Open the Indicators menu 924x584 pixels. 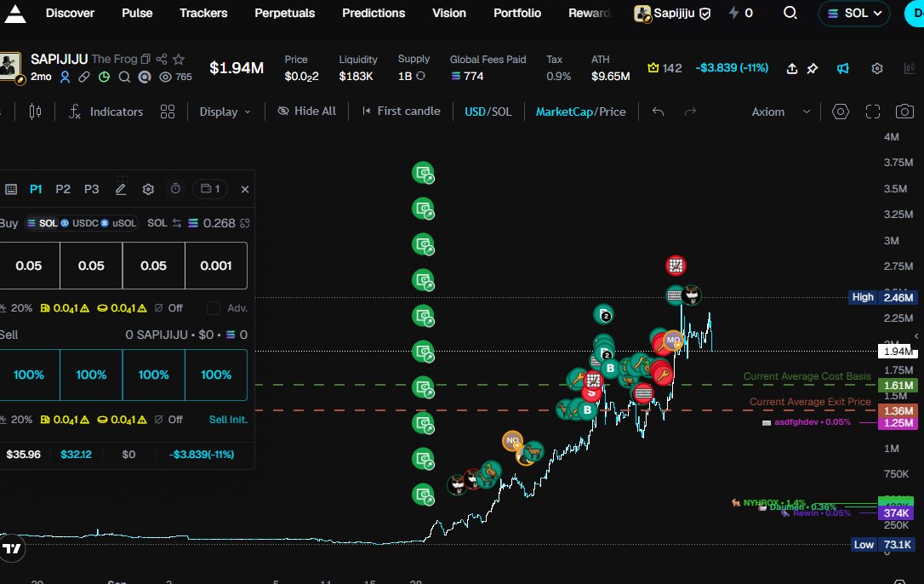tap(106, 112)
